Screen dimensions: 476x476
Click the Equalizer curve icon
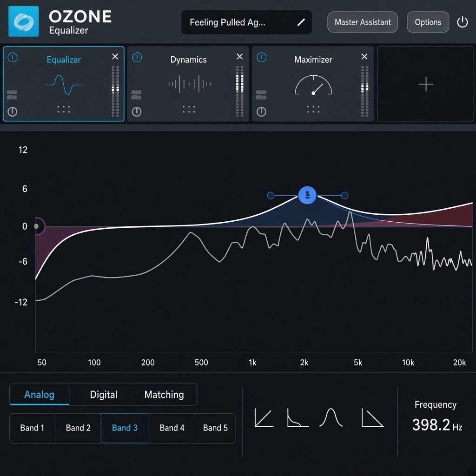click(x=63, y=85)
